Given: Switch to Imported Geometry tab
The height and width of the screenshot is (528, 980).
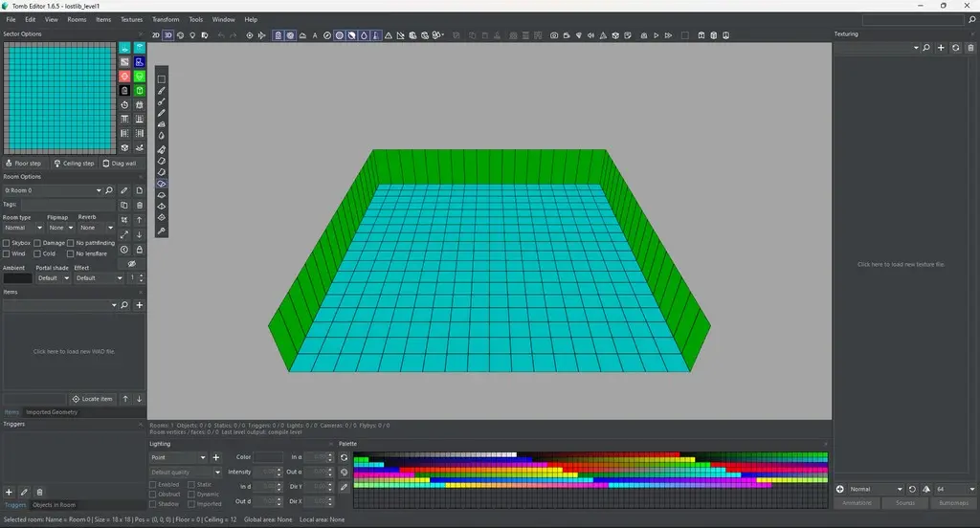Looking at the screenshot, I should point(52,412).
